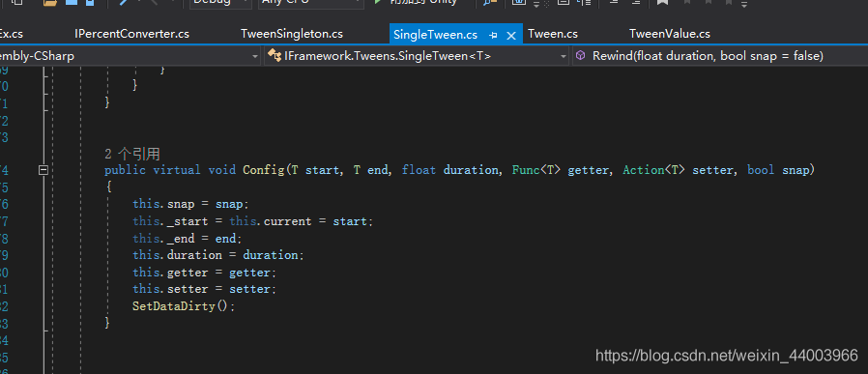
Task: Click the line 'this.snap = snap;'
Action: [191, 204]
